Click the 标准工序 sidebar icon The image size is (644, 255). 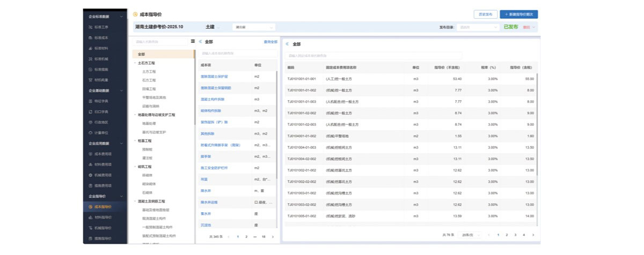pyautogui.click(x=90, y=27)
